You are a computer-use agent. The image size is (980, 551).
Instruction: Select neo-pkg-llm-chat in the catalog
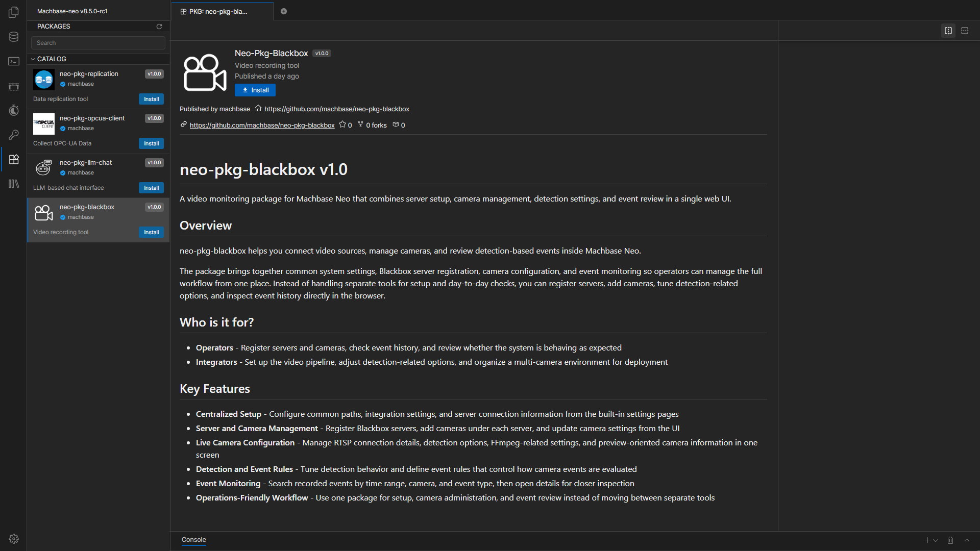point(98,176)
